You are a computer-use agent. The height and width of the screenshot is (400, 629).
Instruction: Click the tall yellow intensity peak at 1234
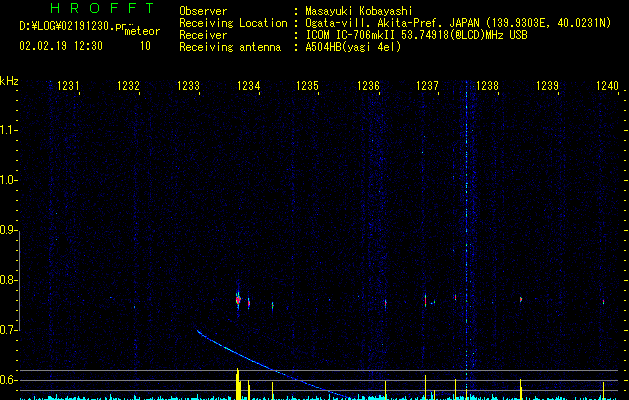click(x=237, y=384)
